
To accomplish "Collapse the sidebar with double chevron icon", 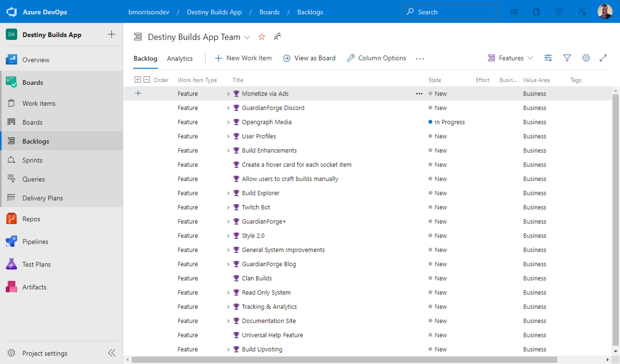I will point(112,353).
